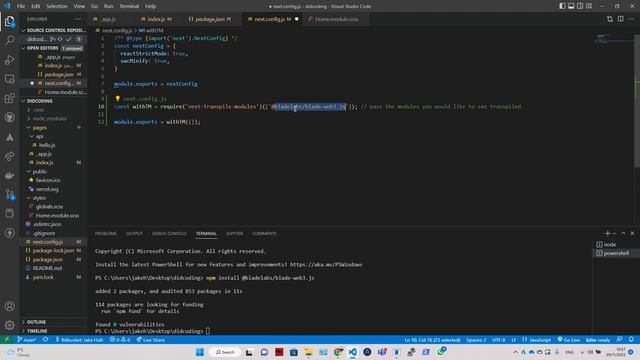Click the lightbulb code action icon
Screen dimensions: 640x360
point(118,99)
